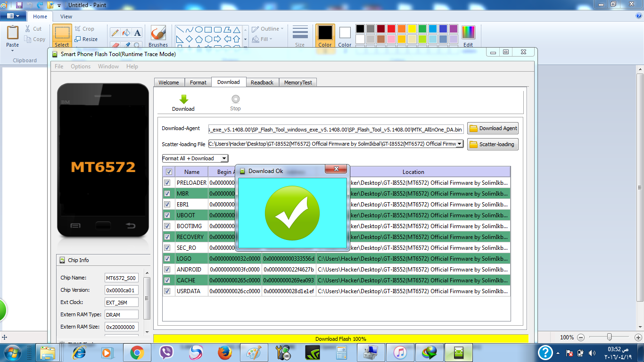Image resolution: width=644 pixels, height=362 pixels.
Task: Open Viber from the taskbar
Action: pyautogui.click(x=166, y=352)
